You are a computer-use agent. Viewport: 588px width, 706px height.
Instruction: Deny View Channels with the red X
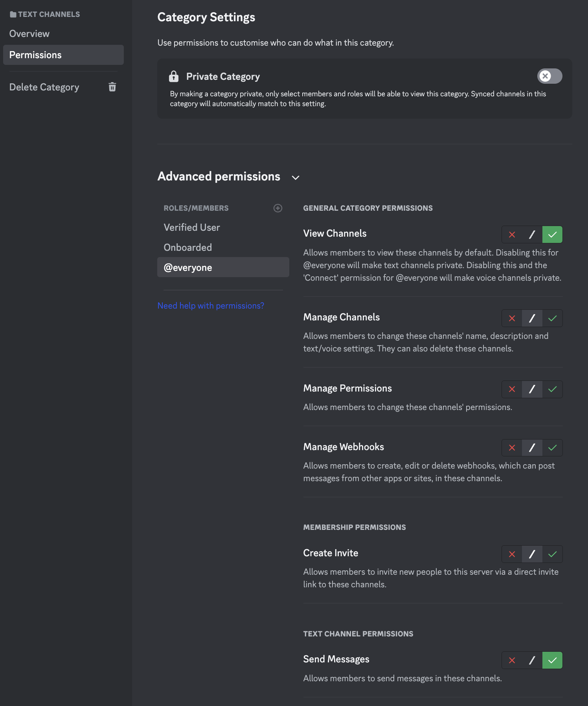point(512,235)
